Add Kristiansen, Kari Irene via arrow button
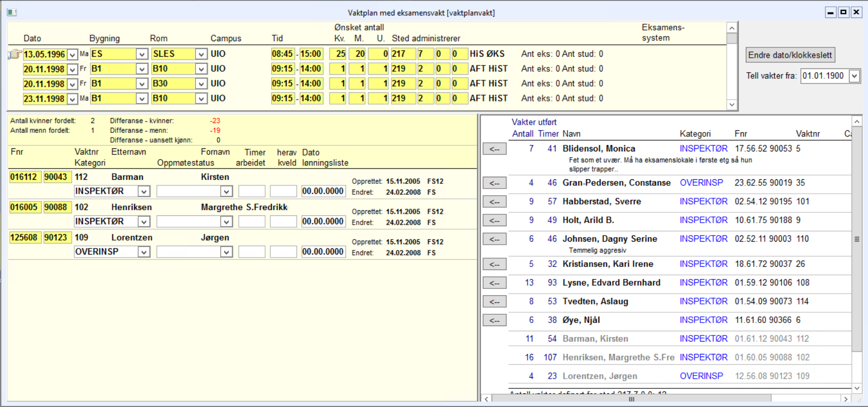The width and height of the screenshot is (868, 407). [495, 264]
